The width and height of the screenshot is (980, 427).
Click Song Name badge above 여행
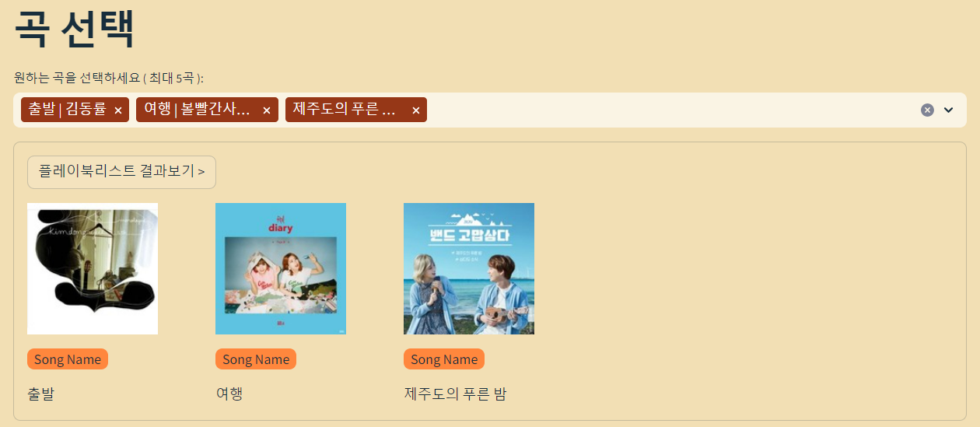[256, 359]
